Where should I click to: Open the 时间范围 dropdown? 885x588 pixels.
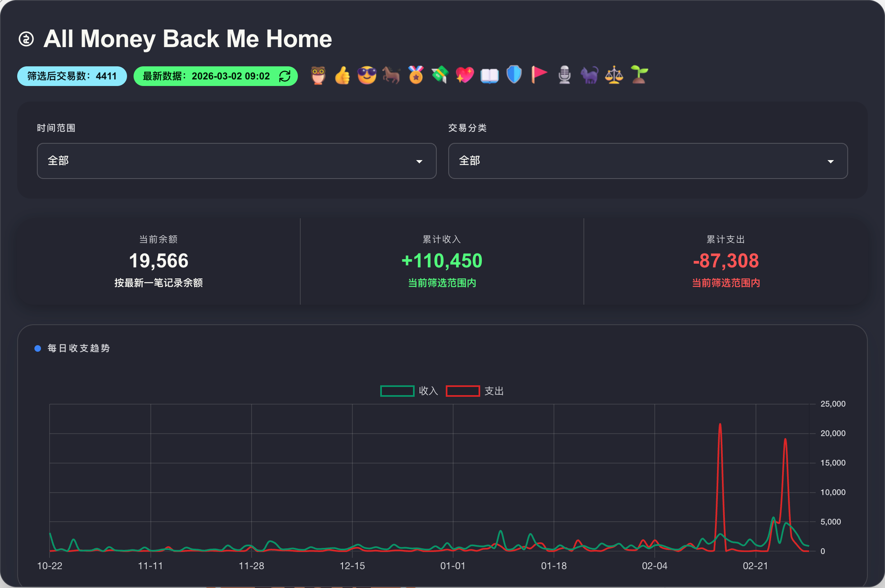point(236,161)
